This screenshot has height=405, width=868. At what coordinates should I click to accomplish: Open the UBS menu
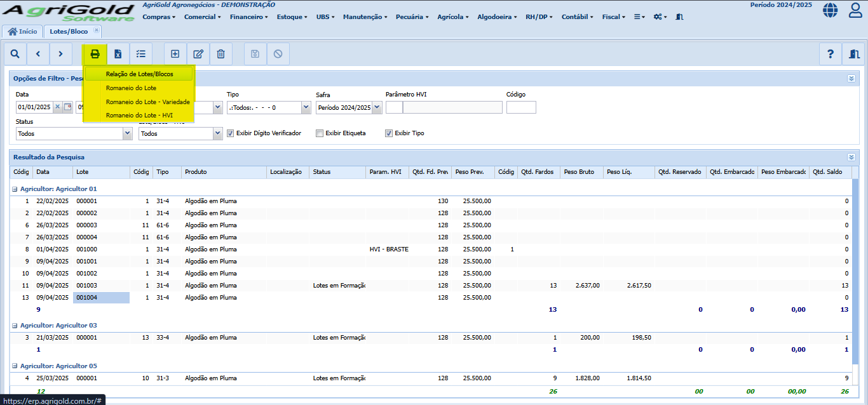(x=326, y=17)
